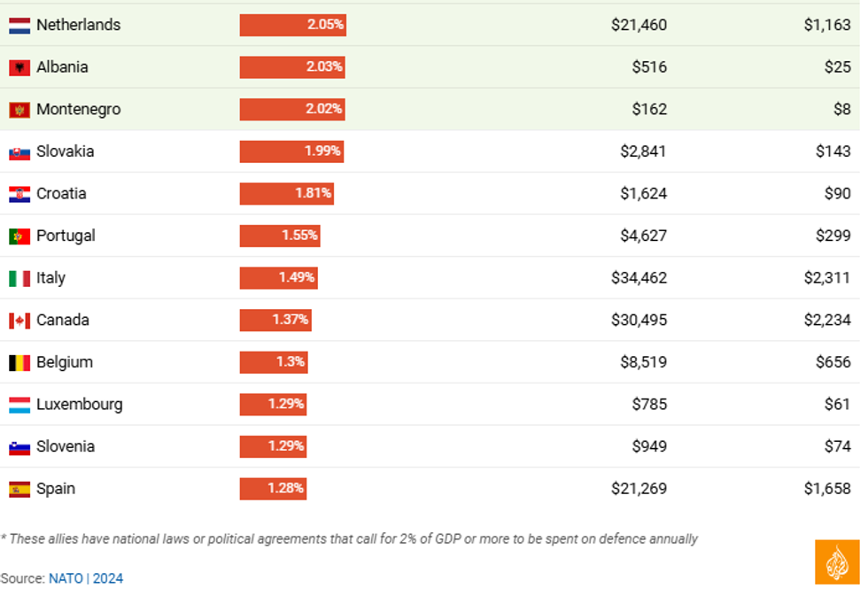Click the Netherlands flag icon
868x596 pixels.
(x=19, y=26)
